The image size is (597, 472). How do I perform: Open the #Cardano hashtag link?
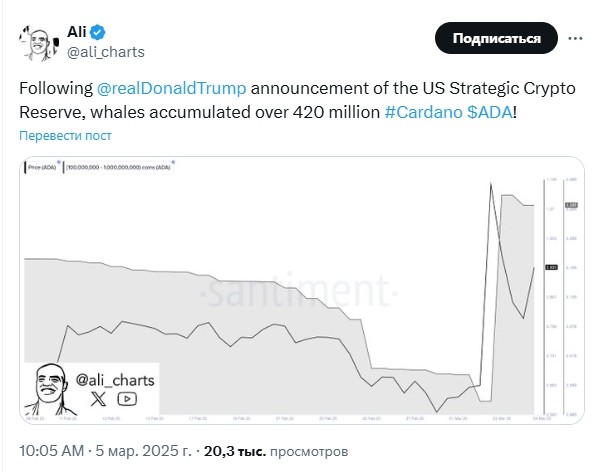coord(423,112)
